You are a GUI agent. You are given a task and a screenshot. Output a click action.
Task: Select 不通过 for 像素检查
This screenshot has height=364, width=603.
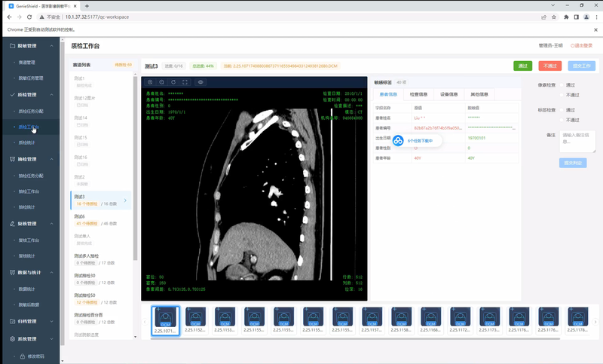coord(562,95)
